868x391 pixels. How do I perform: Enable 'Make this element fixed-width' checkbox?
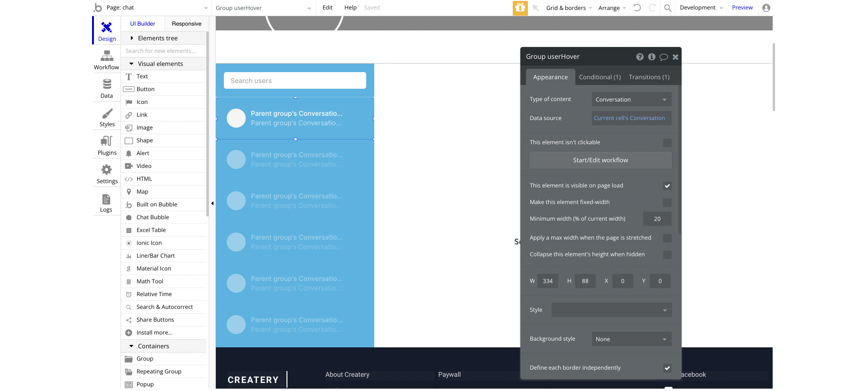coord(667,203)
